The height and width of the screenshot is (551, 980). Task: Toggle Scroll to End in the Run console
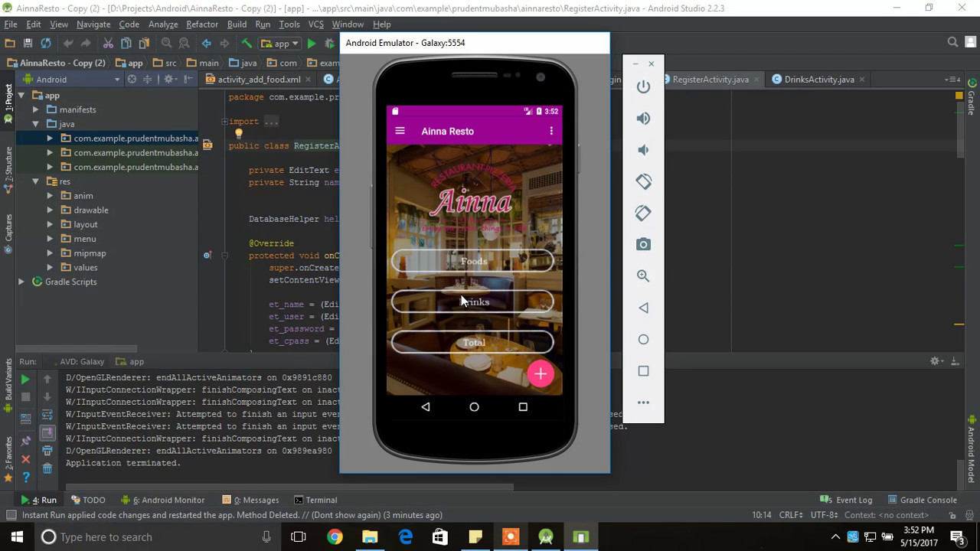(47, 432)
